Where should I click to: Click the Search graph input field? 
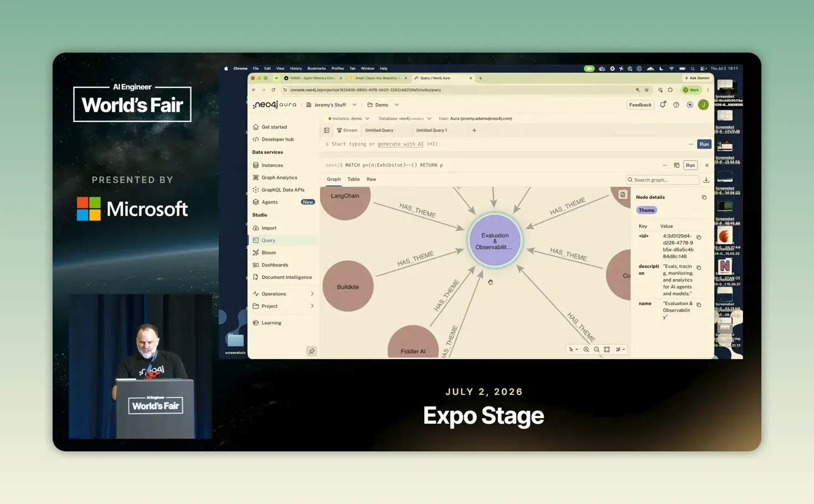point(662,180)
